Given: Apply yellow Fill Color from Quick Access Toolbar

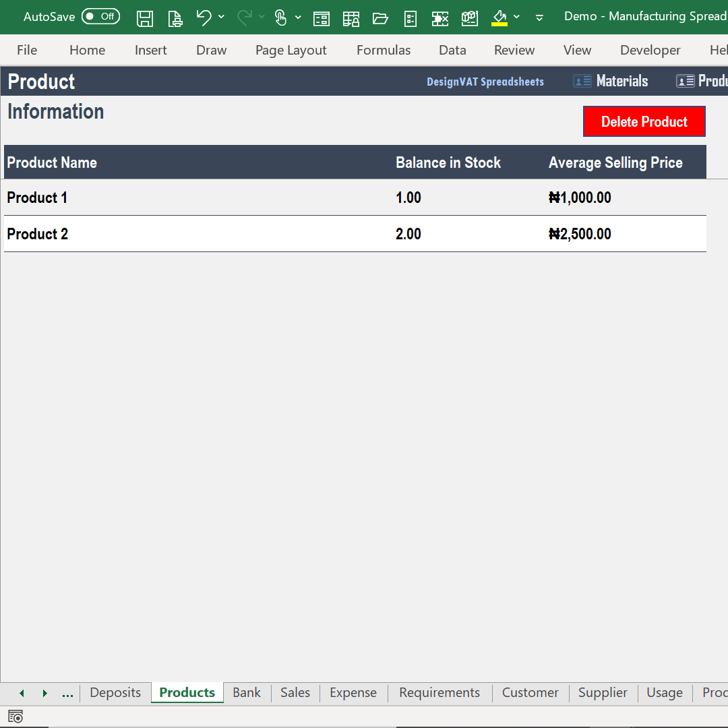Looking at the screenshot, I should (x=499, y=18).
